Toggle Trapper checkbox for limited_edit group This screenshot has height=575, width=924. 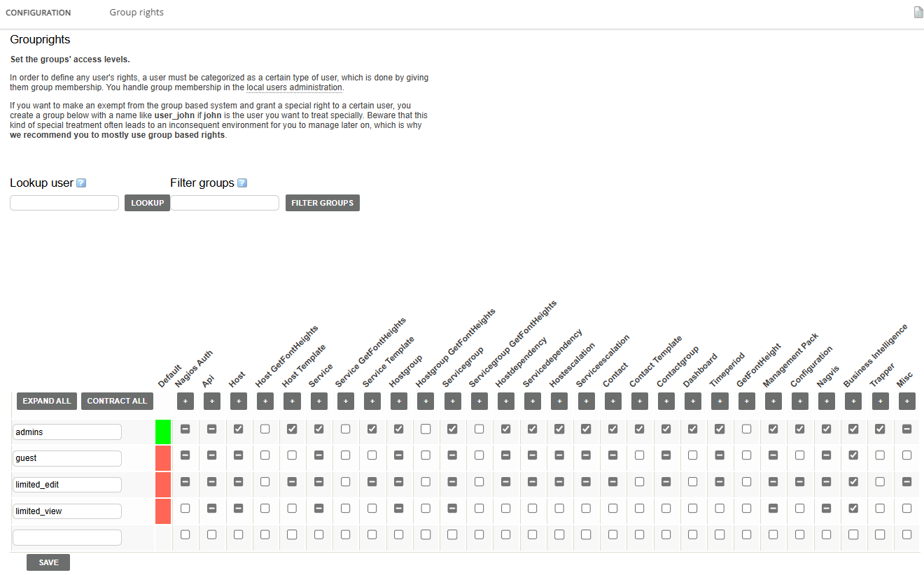pos(880,482)
